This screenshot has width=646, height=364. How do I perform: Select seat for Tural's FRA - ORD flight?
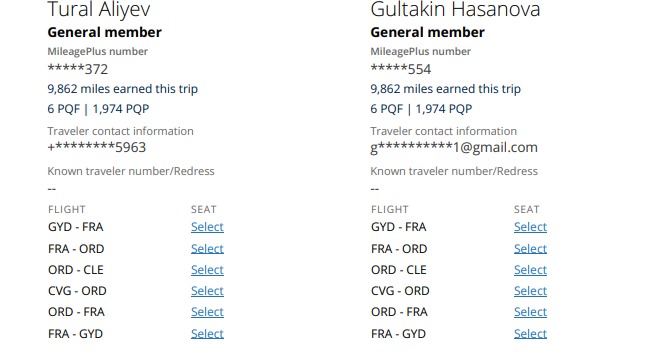point(207,249)
